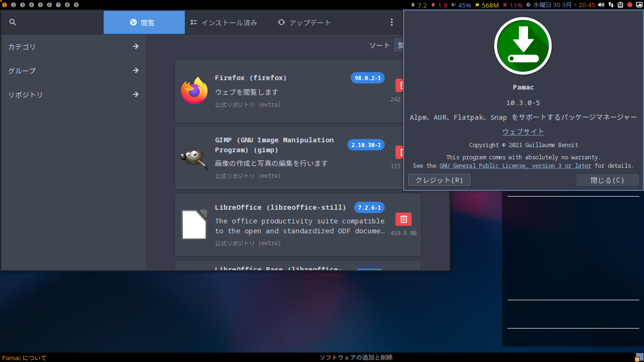Open the ソート sort dropdown
Viewport: 644px width, 362px height.
(398, 45)
